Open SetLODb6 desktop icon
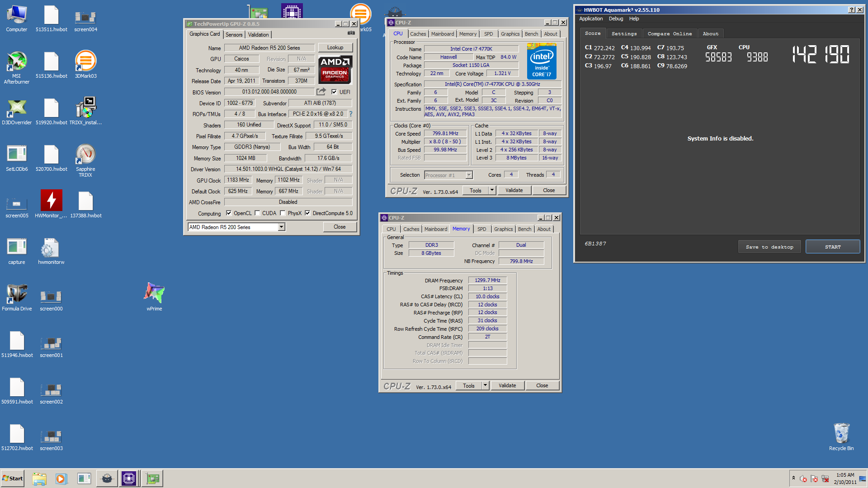The width and height of the screenshot is (868, 488). click(17, 158)
